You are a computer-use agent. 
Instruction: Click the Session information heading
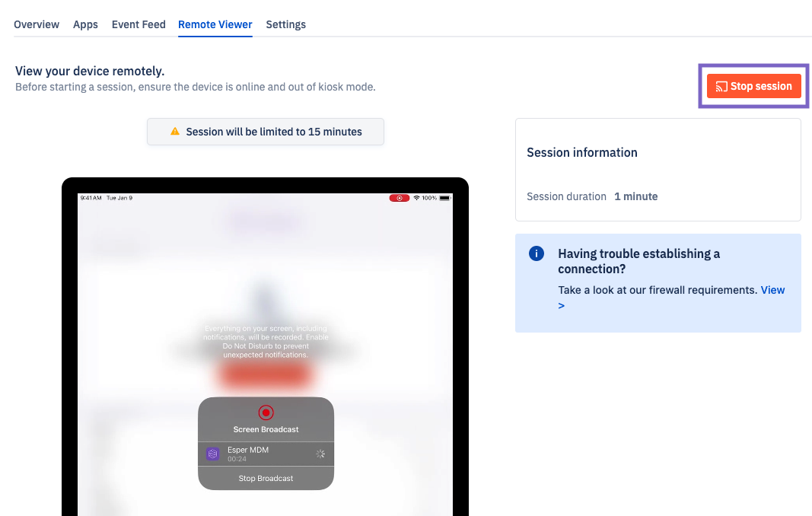point(582,152)
